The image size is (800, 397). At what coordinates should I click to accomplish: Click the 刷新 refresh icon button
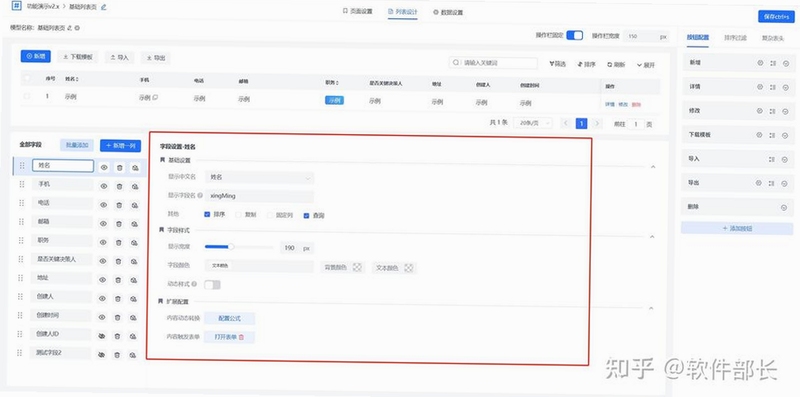(616, 64)
